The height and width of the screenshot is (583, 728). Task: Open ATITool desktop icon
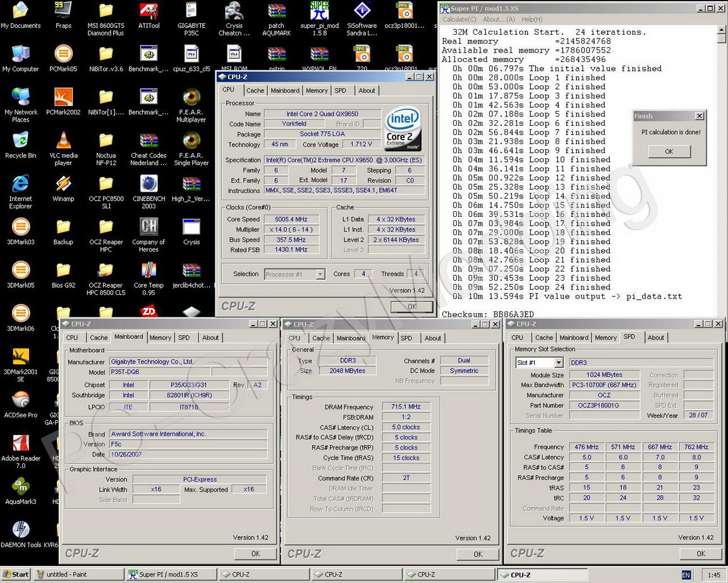coord(149,15)
